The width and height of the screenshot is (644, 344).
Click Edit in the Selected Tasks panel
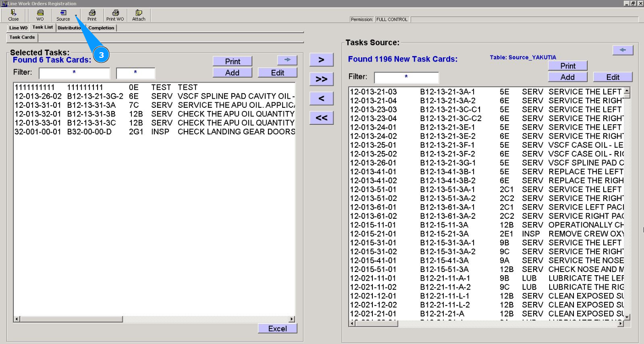pyautogui.click(x=278, y=72)
